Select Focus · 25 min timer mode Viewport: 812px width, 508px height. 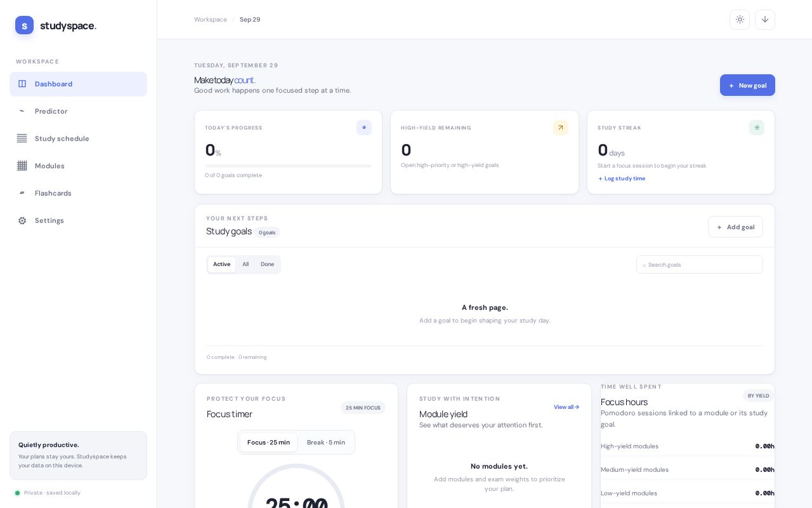tap(268, 443)
